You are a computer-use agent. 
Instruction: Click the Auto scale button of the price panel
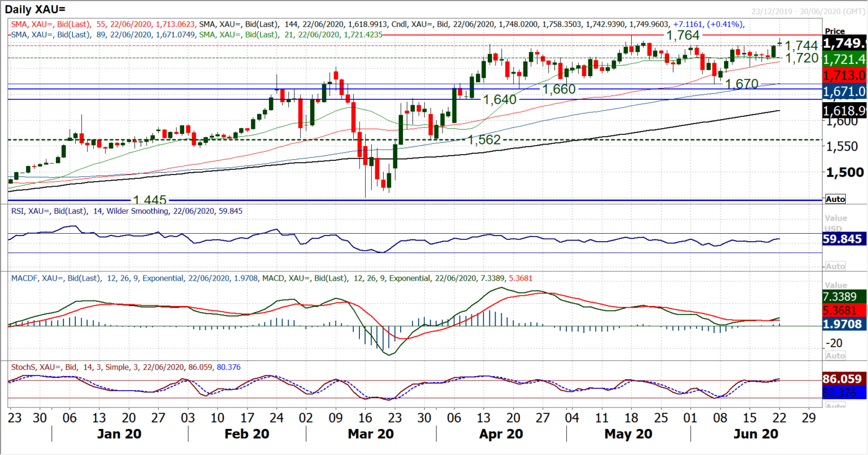click(835, 199)
